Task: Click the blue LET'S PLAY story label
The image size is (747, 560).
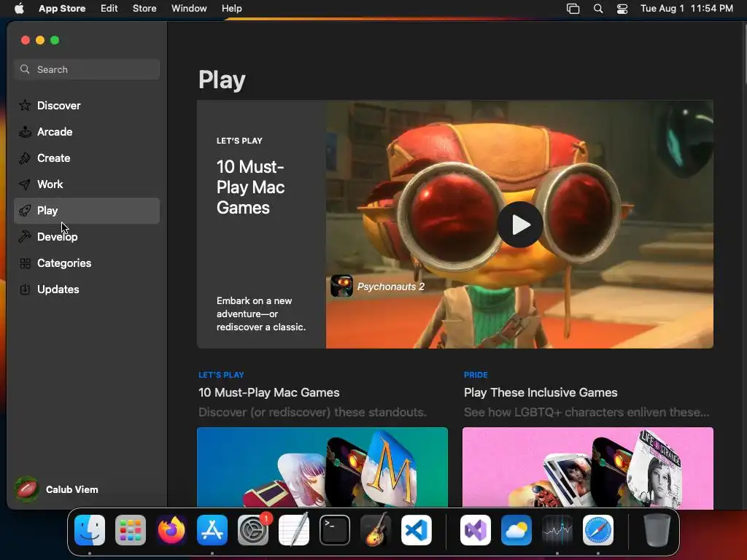Action: (x=221, y=375)
